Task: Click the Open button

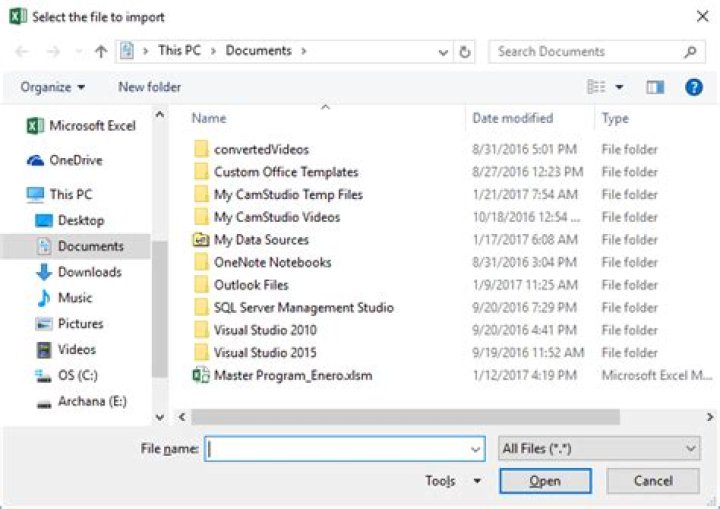Action: pos(545,481)
